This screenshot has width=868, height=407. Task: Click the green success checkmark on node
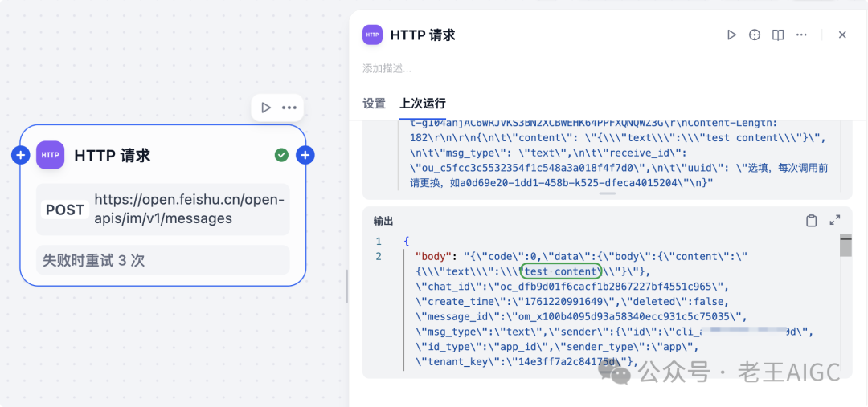[x=281, y=156]
